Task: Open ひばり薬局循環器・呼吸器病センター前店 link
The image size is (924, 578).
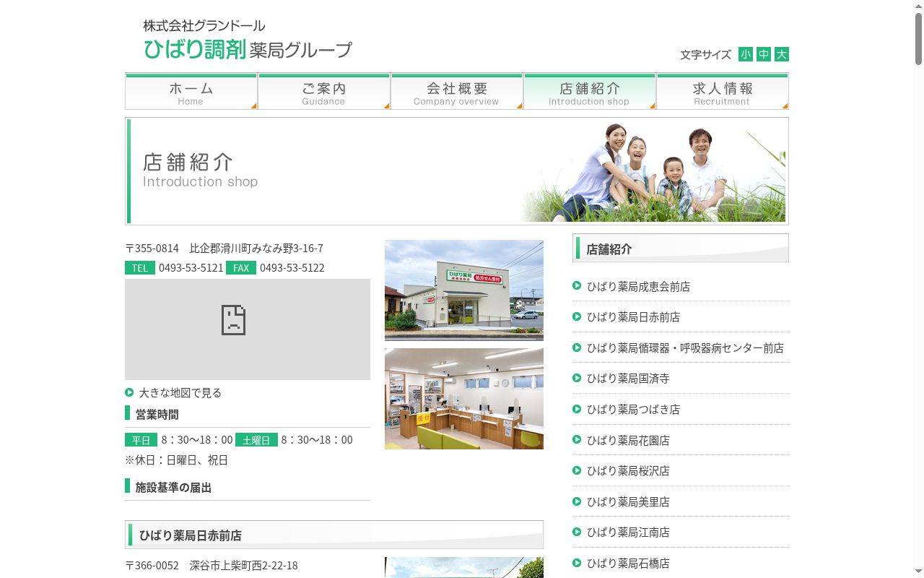Action: click(x=685, y=348)
